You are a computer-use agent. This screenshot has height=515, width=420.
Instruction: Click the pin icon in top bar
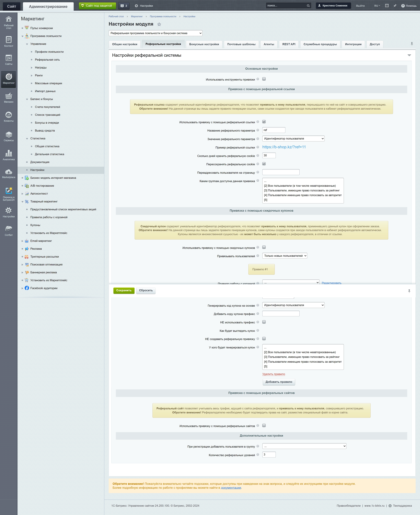click(395, 6)
